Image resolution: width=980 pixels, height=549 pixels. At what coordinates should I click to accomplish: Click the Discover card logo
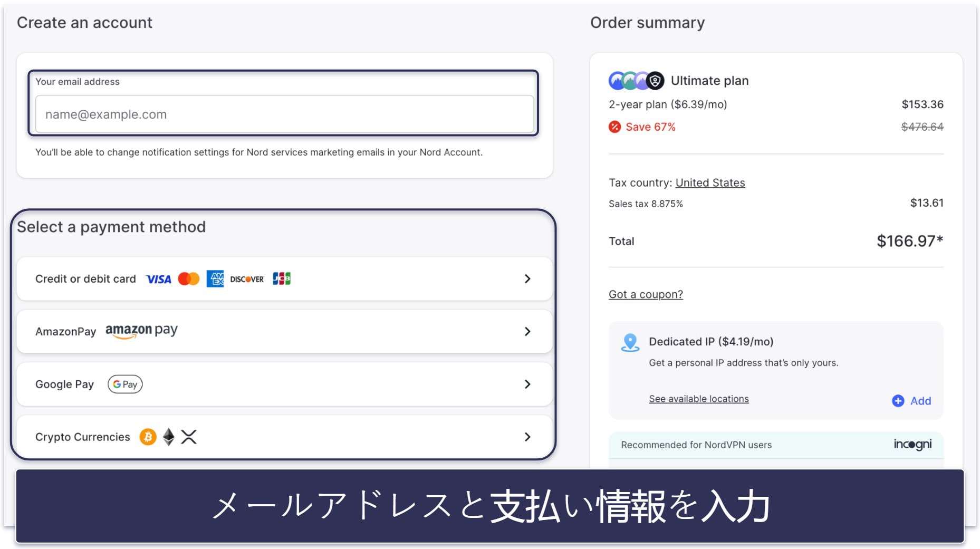click(247, 279)
